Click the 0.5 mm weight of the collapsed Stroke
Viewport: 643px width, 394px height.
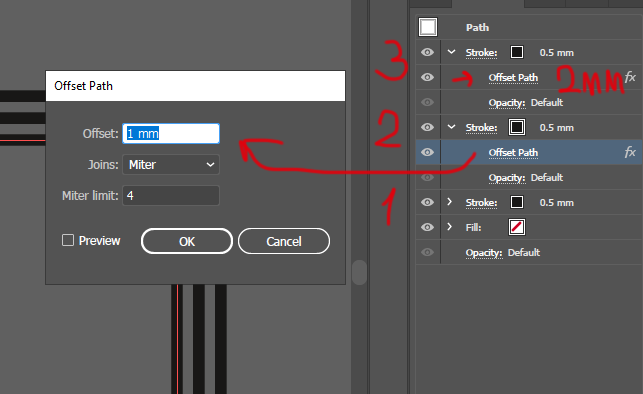(556, 203)
